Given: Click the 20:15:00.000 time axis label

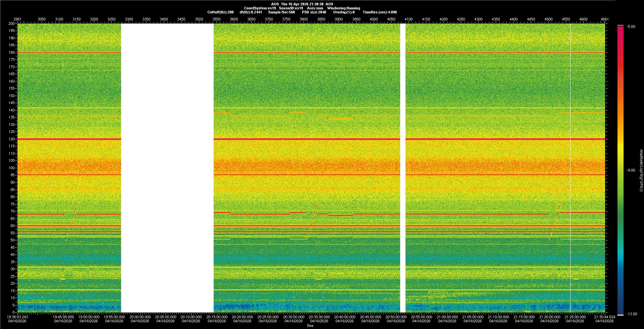Looking at the screenshot, I should [217, 317].
